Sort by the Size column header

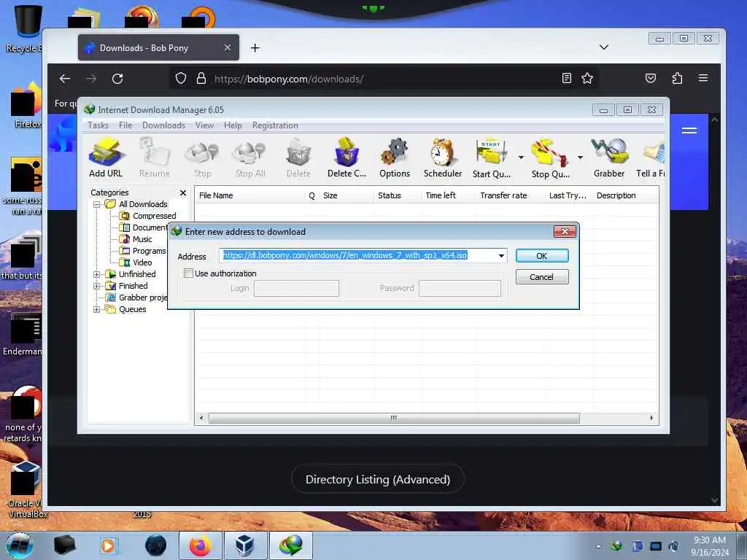coord(347,195)
